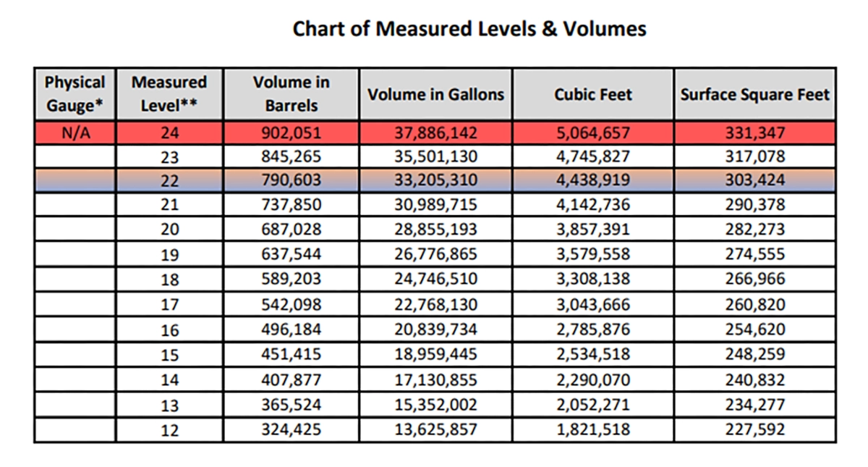Click the title 'Chart of Measured Levels & Volumes'
This screenshot has width=868, height=467.
pos(469,29)
